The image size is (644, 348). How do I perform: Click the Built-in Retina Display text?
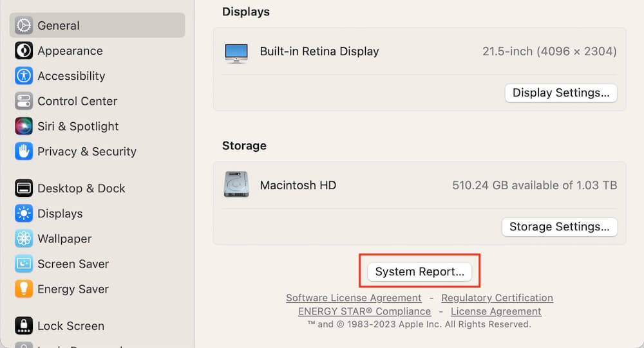(x=319, y=51)
